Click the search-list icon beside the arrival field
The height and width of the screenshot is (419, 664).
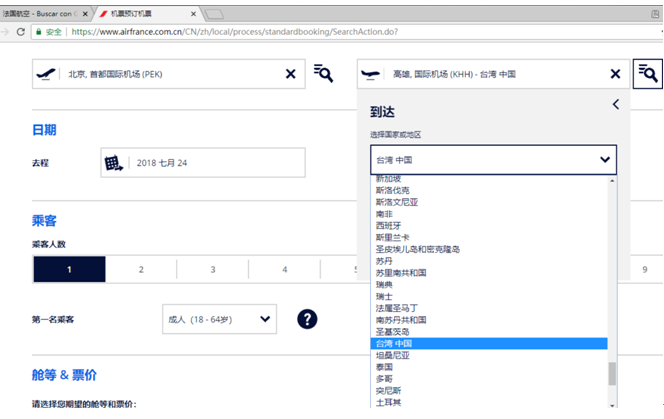click(647, 74)
